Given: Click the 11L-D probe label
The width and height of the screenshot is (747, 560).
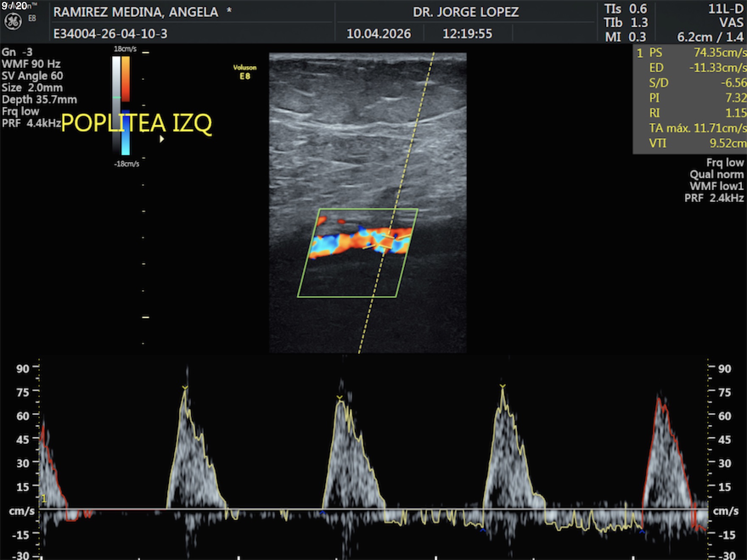Looking at the screenshot, I should tap(725, 9).
